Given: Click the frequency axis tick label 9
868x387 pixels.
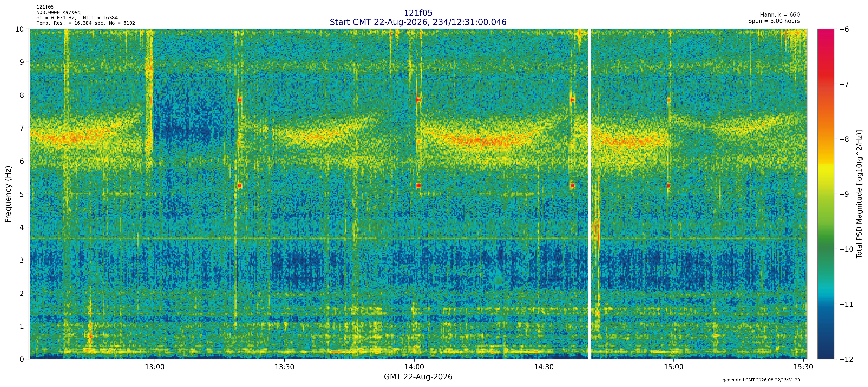Looking at the screenshot, I should coord(22,62).
